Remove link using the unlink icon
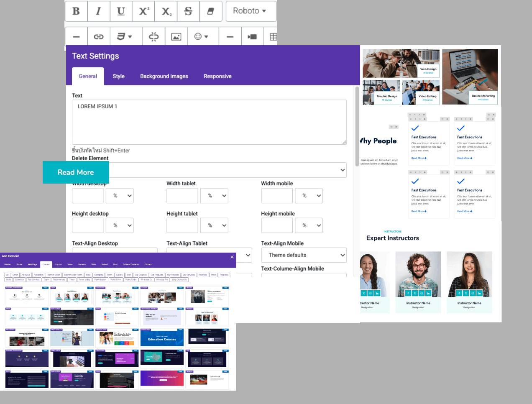The height and width of the screenshot is (404, 532). click(x=153, y=37)
